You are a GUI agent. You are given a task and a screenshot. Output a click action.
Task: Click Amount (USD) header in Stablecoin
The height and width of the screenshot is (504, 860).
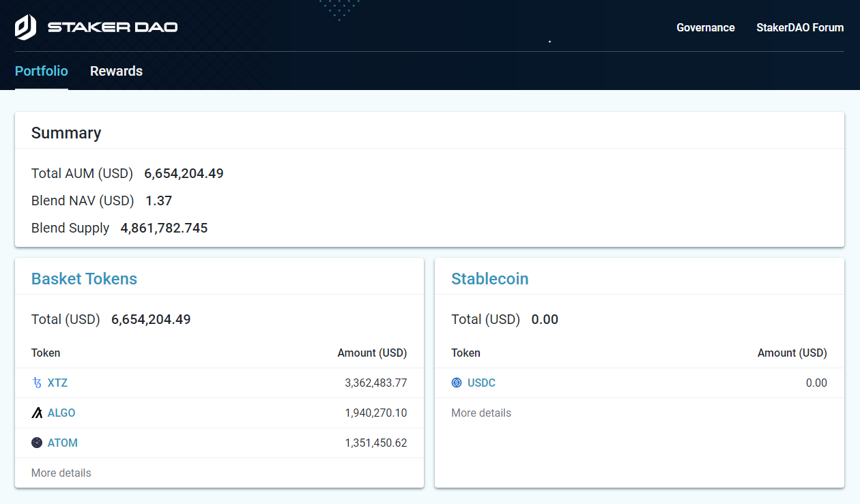click(792, 353)
